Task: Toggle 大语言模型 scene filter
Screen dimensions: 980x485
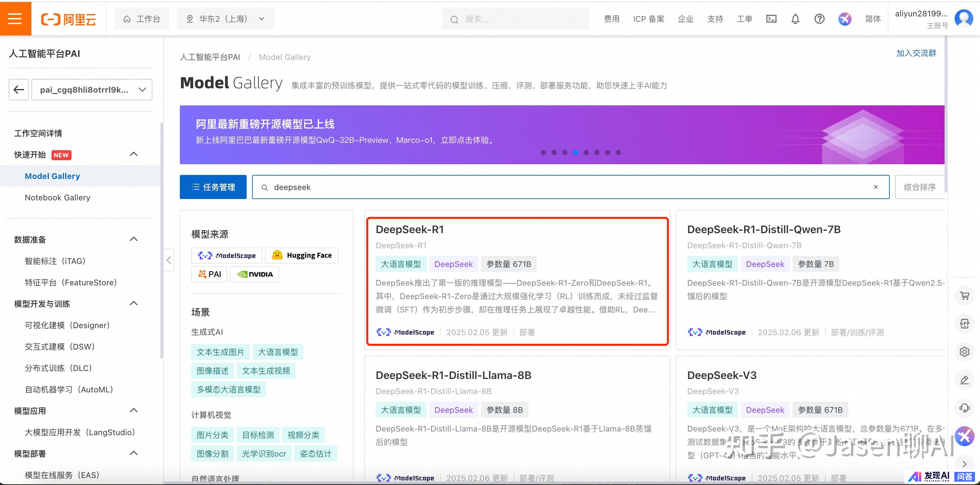Action: click(x=278, y=352)
